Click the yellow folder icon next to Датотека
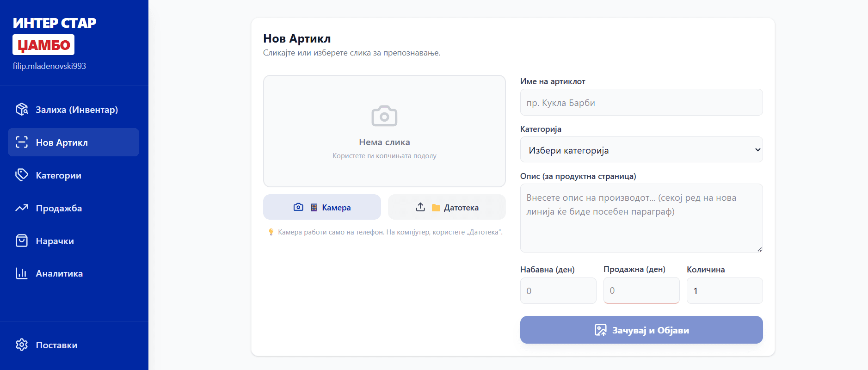This screenshot has height=370, width=868. (x=436, y=208)
